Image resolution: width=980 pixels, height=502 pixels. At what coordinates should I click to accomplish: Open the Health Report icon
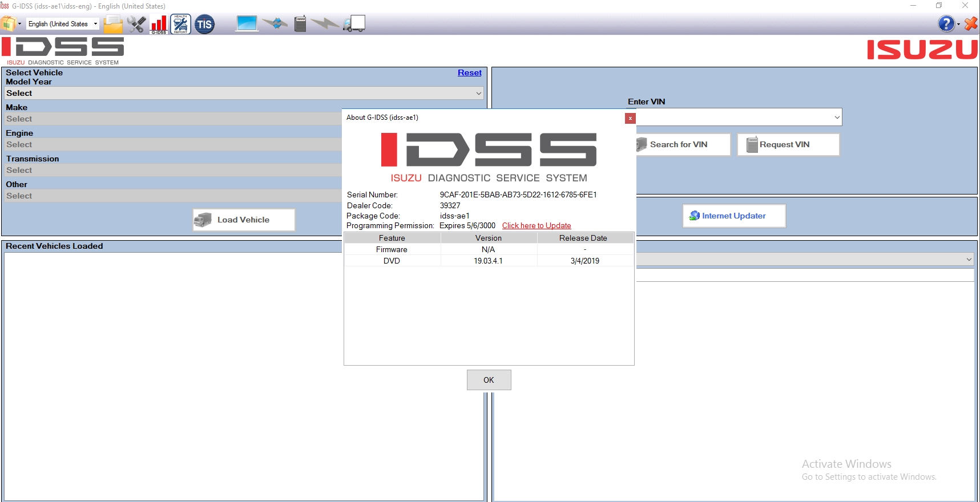180,24
